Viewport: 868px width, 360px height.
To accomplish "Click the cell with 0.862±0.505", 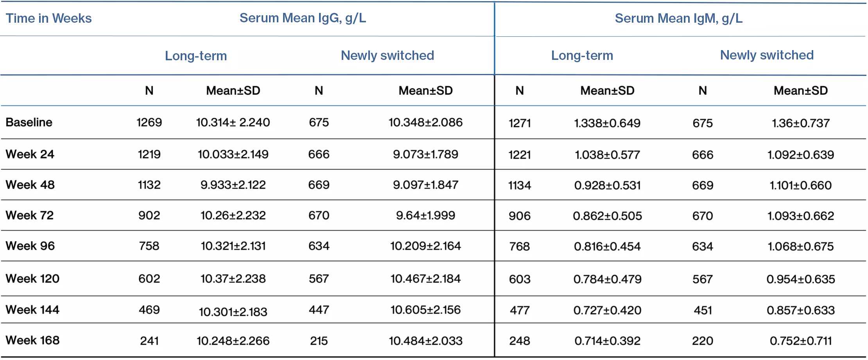I will pyautogui.click(x=607, y=216).
